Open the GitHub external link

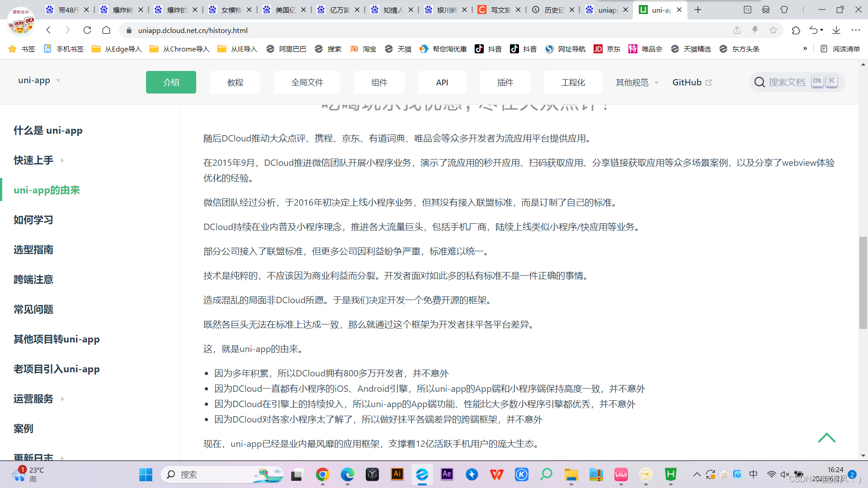tap(692, 82)
